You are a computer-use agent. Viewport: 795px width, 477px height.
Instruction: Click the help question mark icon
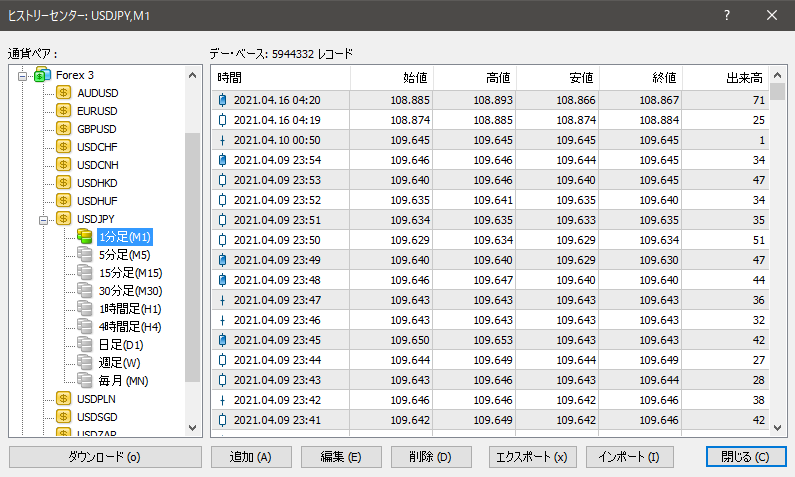point(727,15)
